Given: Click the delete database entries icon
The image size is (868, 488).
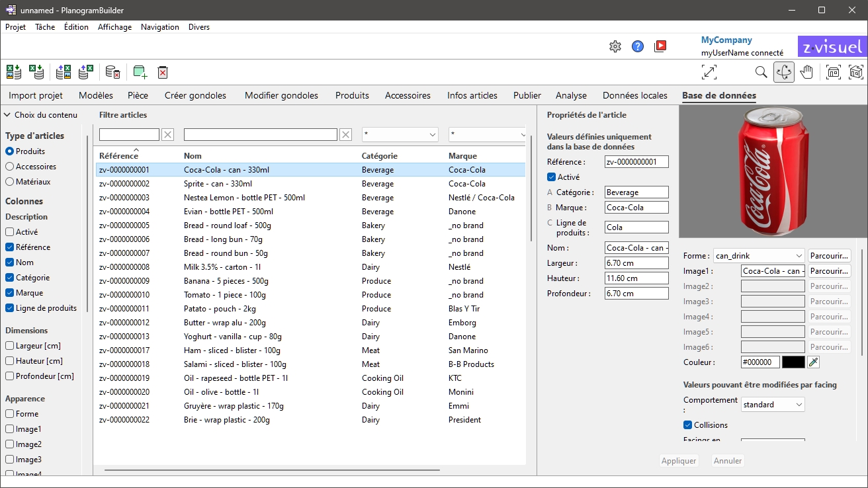Looking at the screenshot, I should [x=113, y=71].
